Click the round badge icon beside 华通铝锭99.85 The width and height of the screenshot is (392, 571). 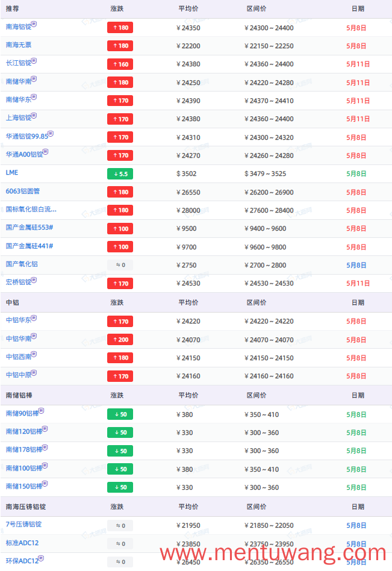[x=51, y=134]
